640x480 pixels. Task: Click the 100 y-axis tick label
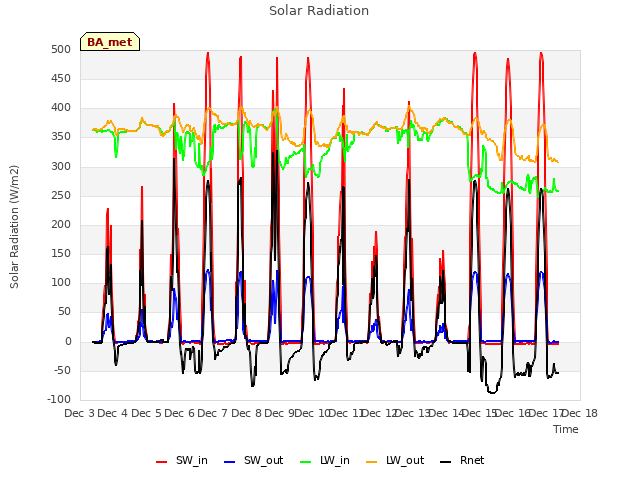[x=61, y=282]
